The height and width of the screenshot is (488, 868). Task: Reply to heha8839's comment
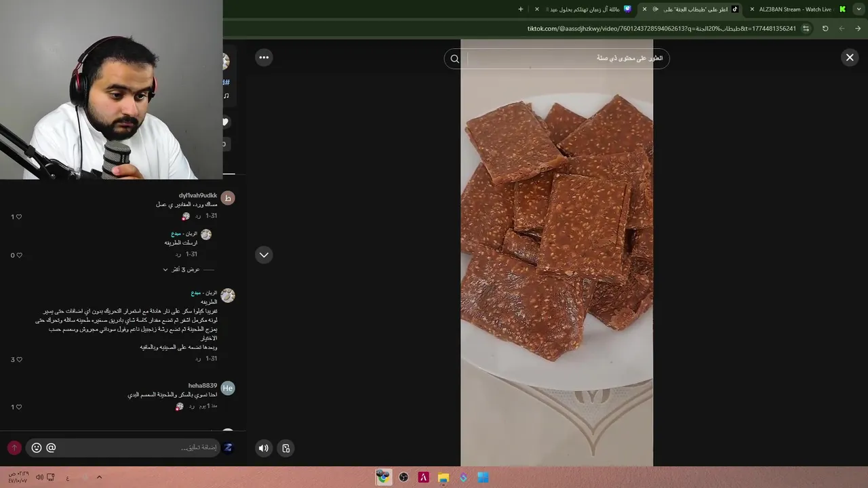[192, 406]
